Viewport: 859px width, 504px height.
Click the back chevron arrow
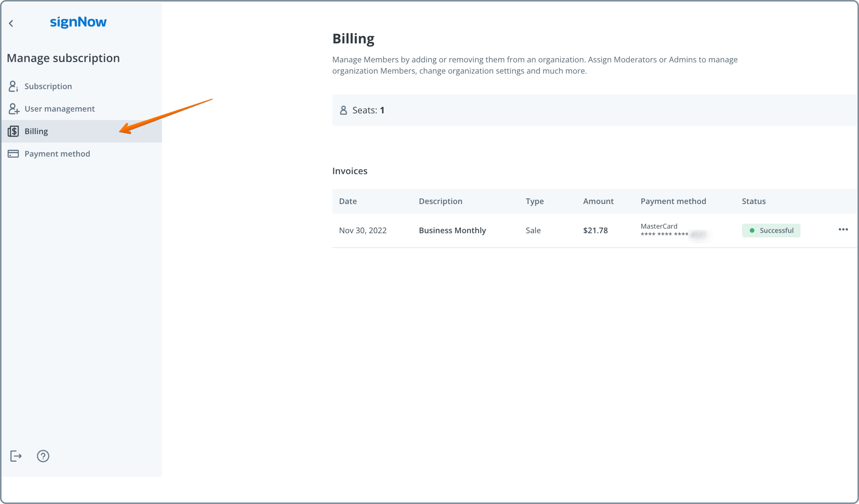[x=11, y=23]
